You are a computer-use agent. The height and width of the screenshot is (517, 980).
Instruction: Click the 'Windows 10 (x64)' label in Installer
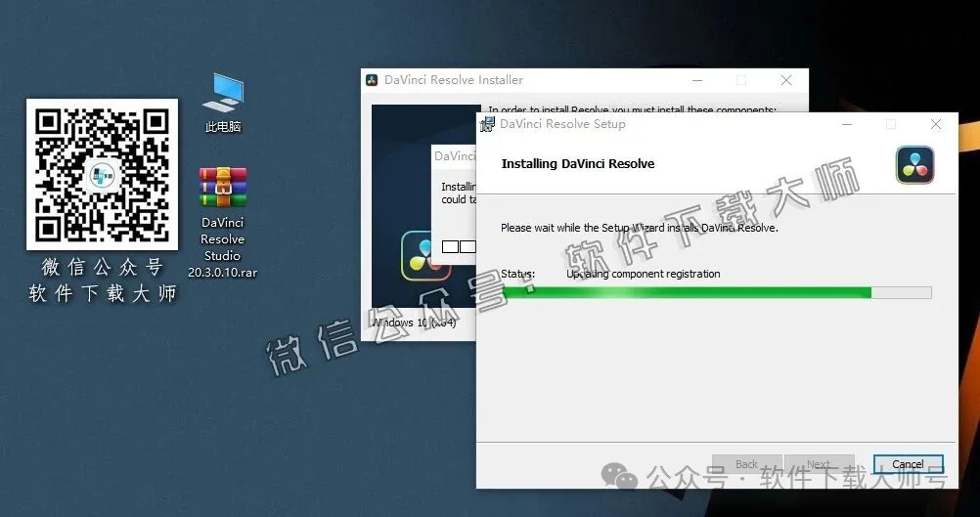pyautogui.click(x=414, y=323)
